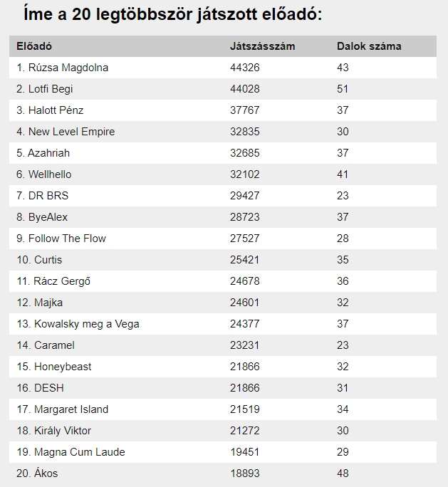Screen dimensions: 448x487
Task: Select Kowalsky meg a Vega entry
Action: pyautogui.click(x=78, y=324)
